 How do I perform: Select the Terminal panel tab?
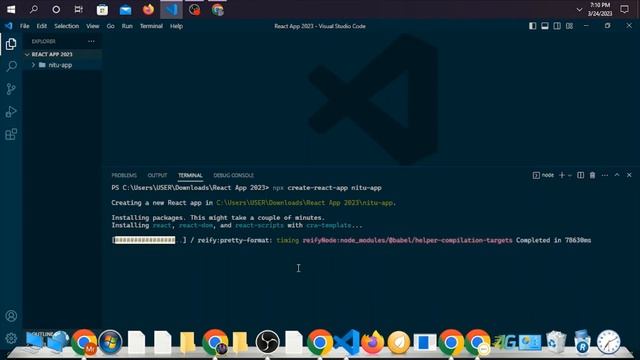pos(190,175)
